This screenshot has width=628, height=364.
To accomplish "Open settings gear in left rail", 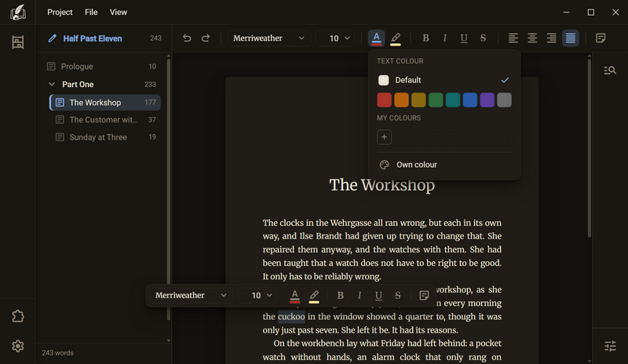I will pos(17,346).
